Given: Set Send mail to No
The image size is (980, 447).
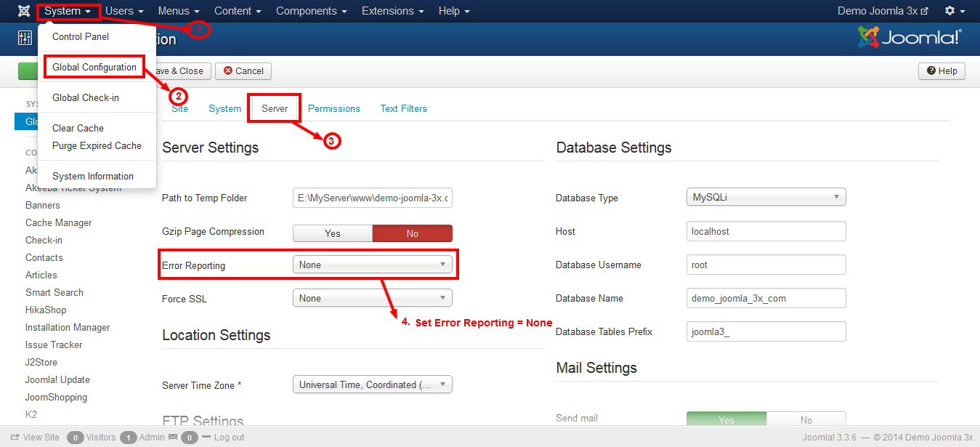Looking at the screenshot, I should coord(806,420).
